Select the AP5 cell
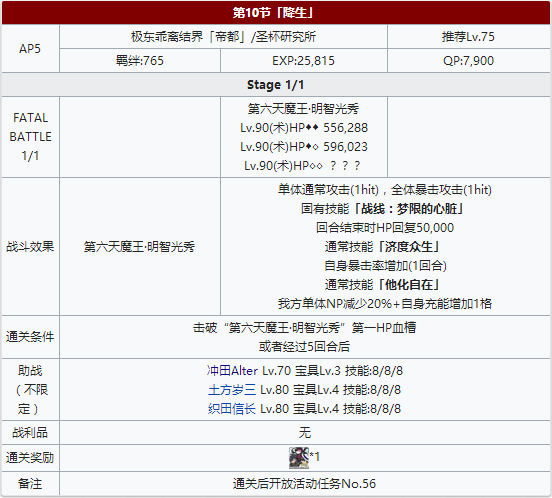This screenshot has height=498, width=552. tap(30, 49)
